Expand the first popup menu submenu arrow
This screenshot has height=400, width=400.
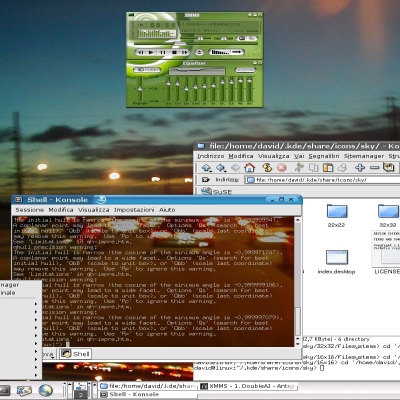click(36, 304)
